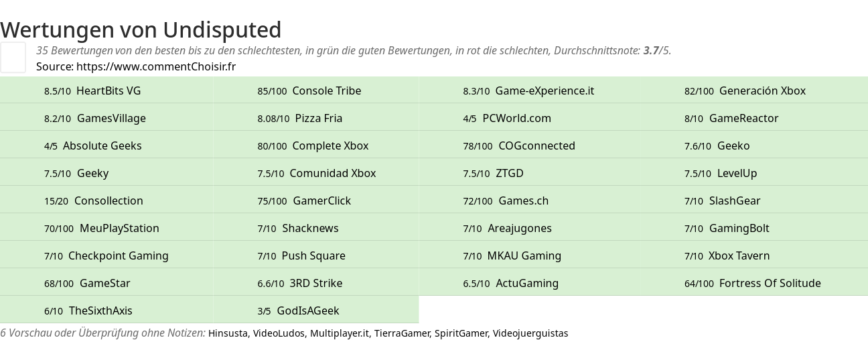The width and height of the screenshot is (868, 340).
Task: Click the Fortress Of Solitude review
Action: coord(770,283)
